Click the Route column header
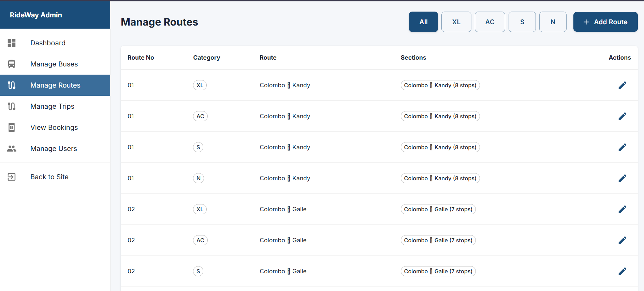This screenshot has width=644, height=291. click(268, 58)
